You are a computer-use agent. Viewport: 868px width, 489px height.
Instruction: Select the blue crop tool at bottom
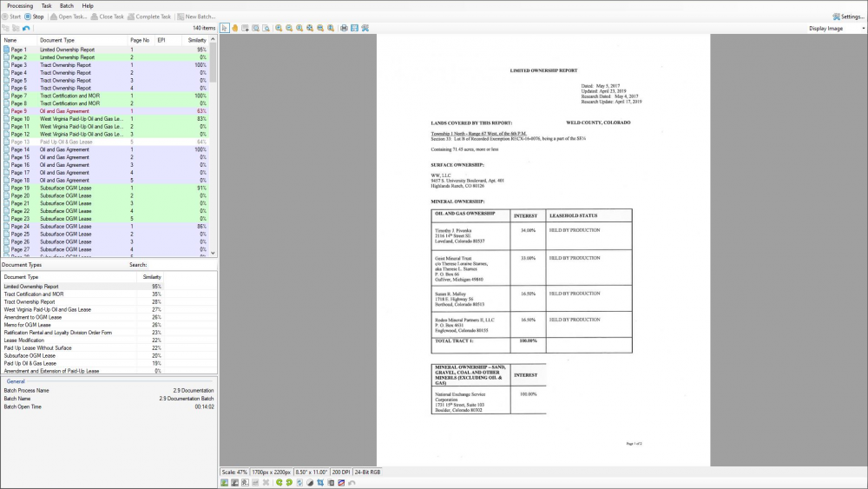coord(320,482)
